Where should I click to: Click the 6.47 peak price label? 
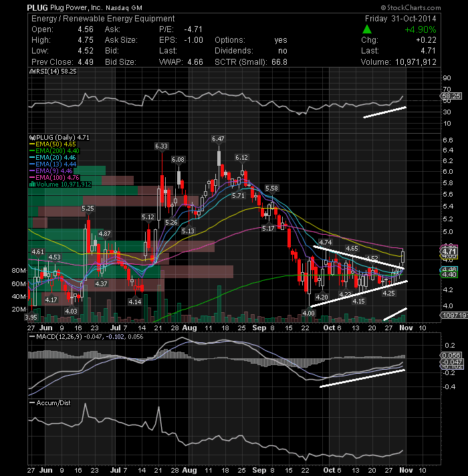(x=218, y=139)
